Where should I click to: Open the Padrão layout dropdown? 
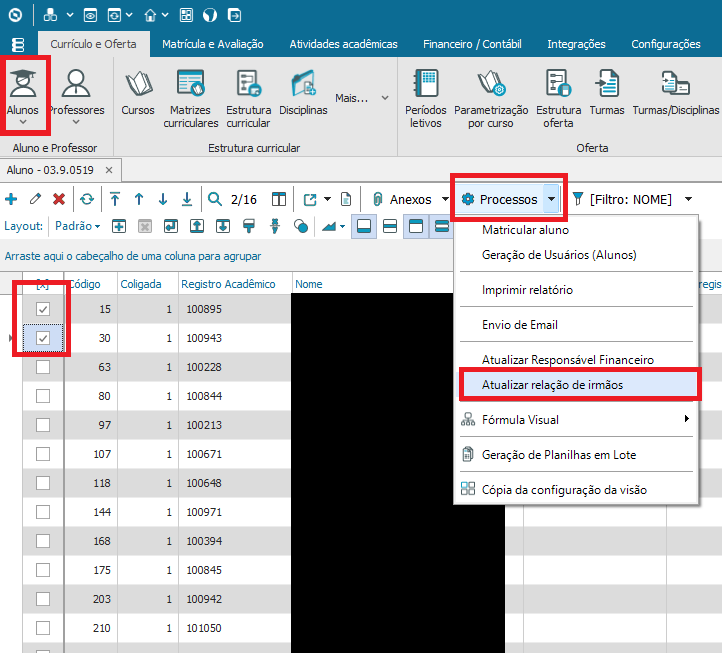click(77, 226)
